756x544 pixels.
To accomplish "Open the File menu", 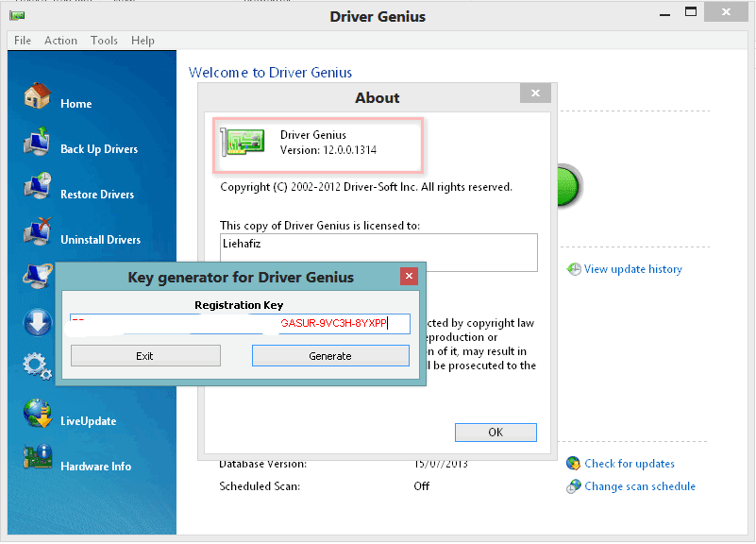I will click(x=23, y=41).
